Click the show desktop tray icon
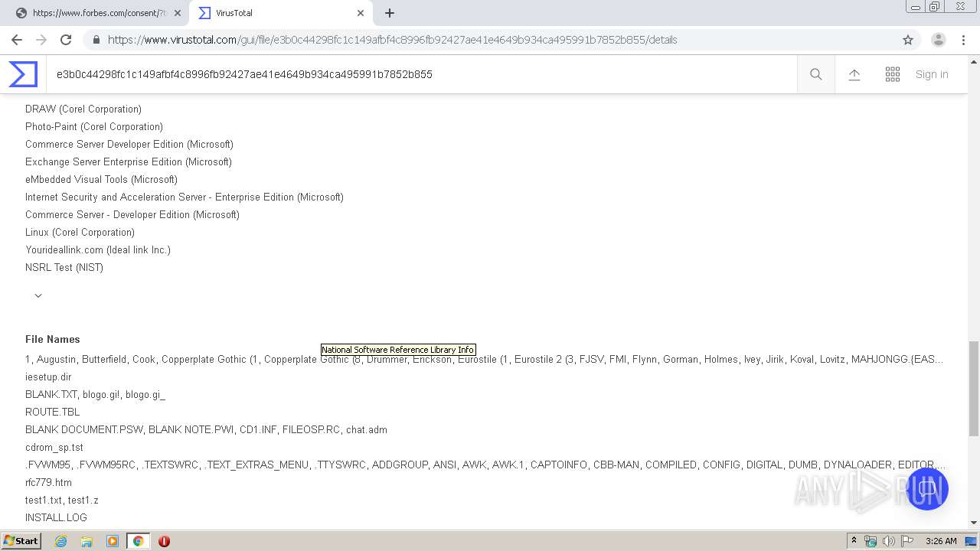The width and height of the screenshot is (980, 551). (972, 541)
